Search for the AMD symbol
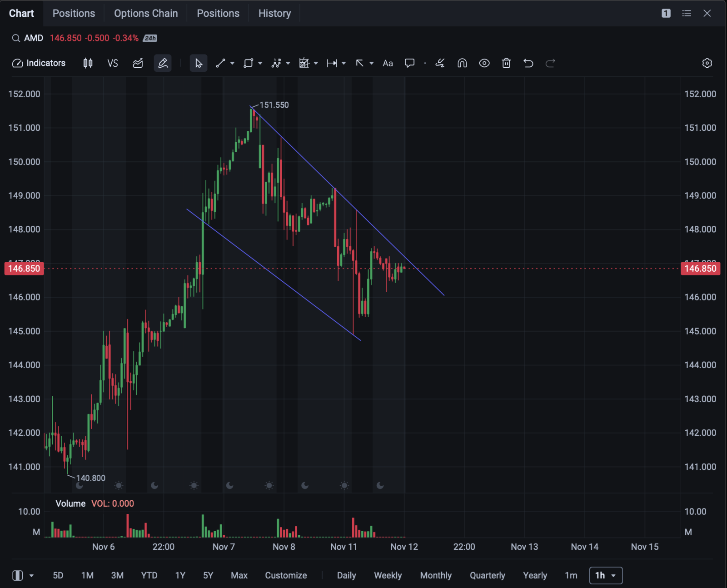The width and height of the screenshot is (727, 588). 28,38
